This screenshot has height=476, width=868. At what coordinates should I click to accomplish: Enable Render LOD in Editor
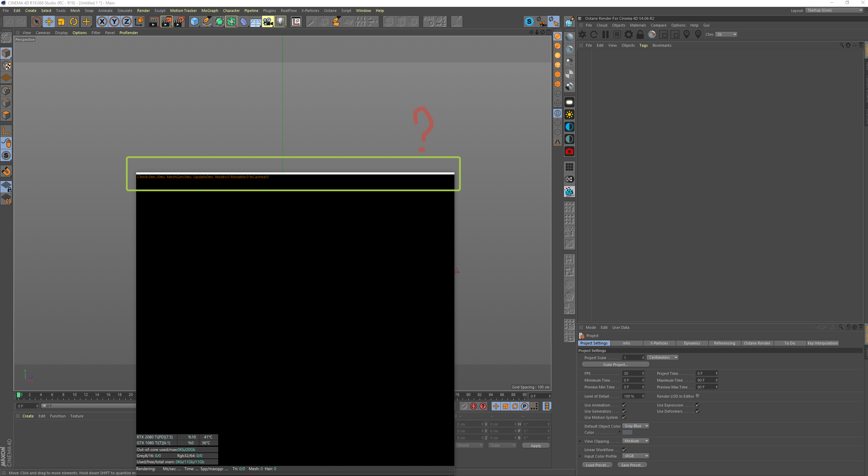point(697,396)
